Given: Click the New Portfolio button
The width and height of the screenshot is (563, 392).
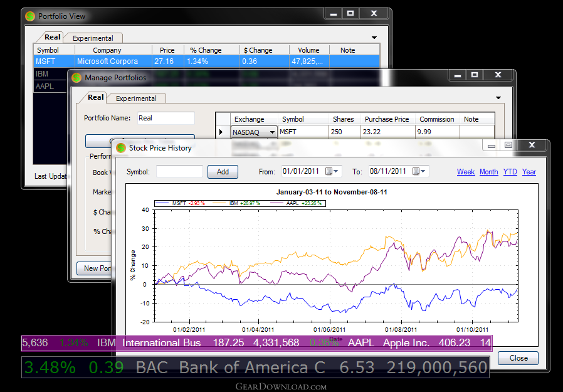Looking at the screenshot, I should [x=95, y=268].
